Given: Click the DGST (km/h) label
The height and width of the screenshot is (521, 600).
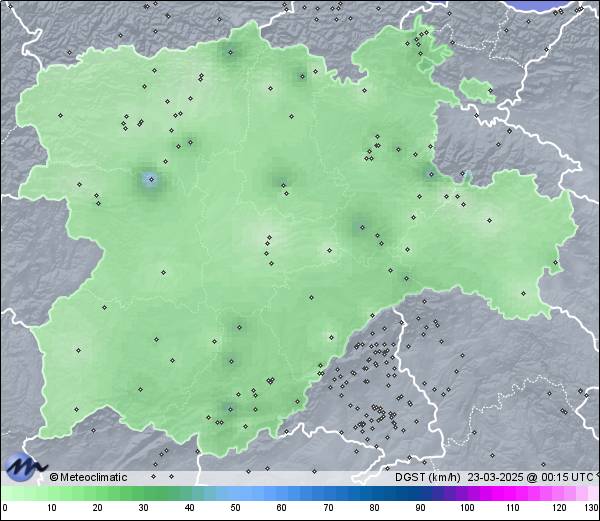Looking at the screenshot, I should 428,477.
